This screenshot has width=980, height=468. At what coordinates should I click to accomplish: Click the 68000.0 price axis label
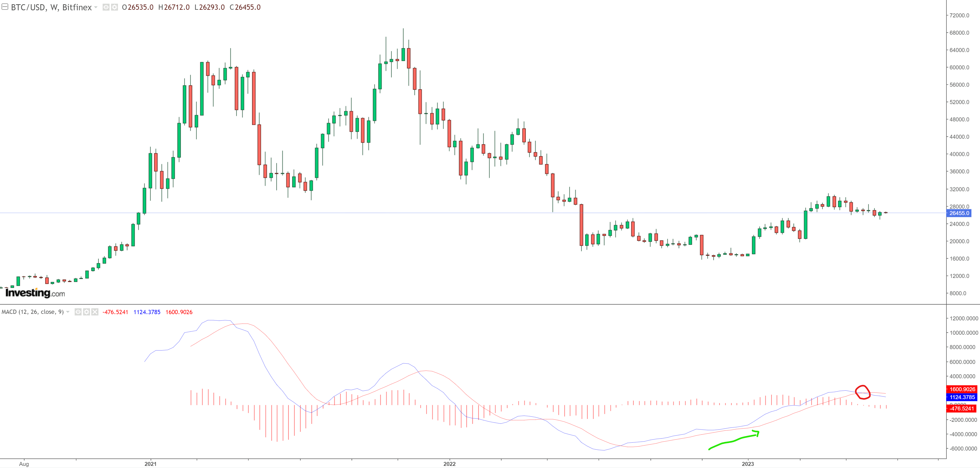pos(959,33)
